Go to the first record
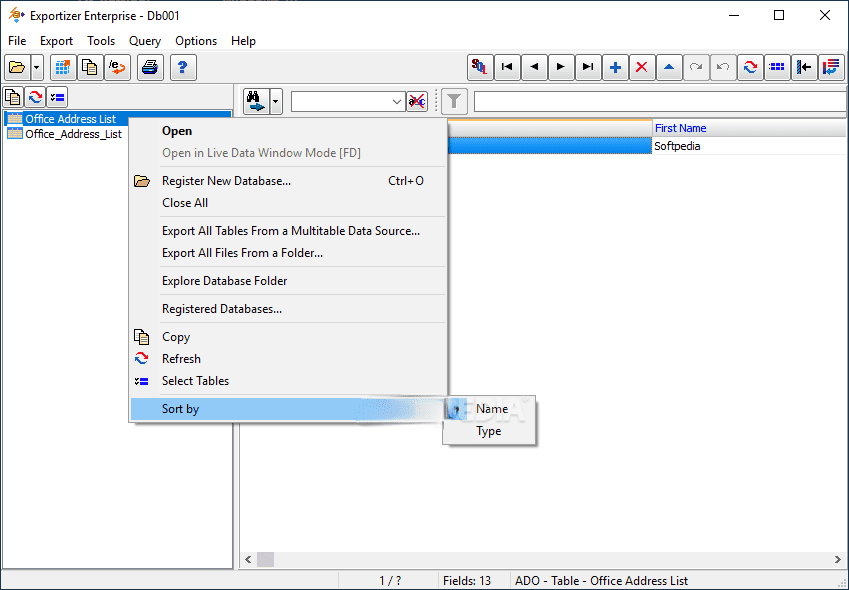This screenshot has width=849, height=590. coord(507,68)
